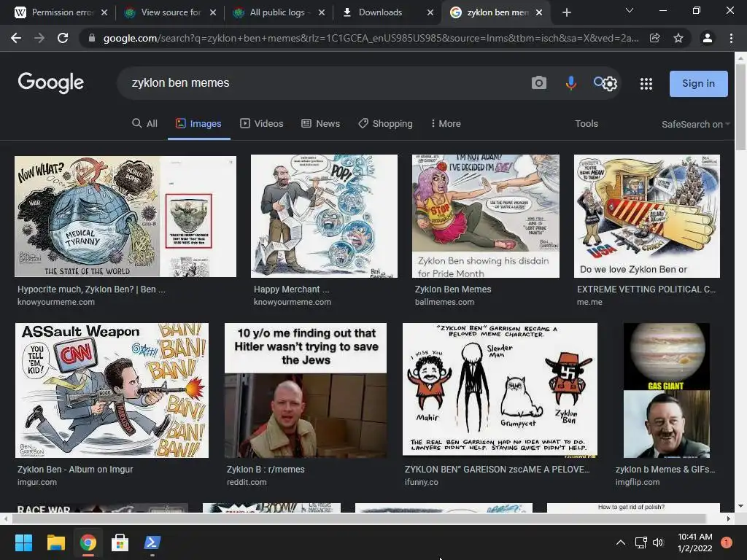This screenshot has height=560, width=747.
Task: Click the browser forward arrow
Action: 39,38
